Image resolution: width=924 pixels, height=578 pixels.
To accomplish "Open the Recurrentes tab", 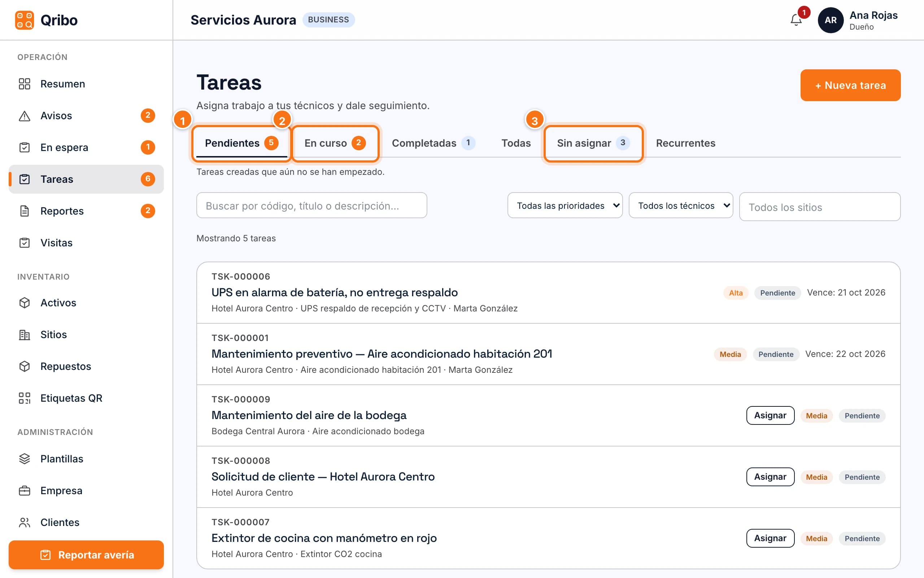I will click(685, 143).
